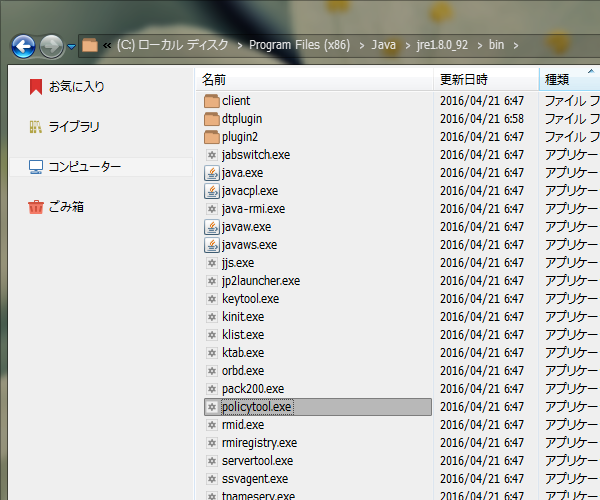The height and width of the screenshot is (500, 600).
Task: Select the ssvagent.exe gear icon
Action: click(x=212, y=479)
